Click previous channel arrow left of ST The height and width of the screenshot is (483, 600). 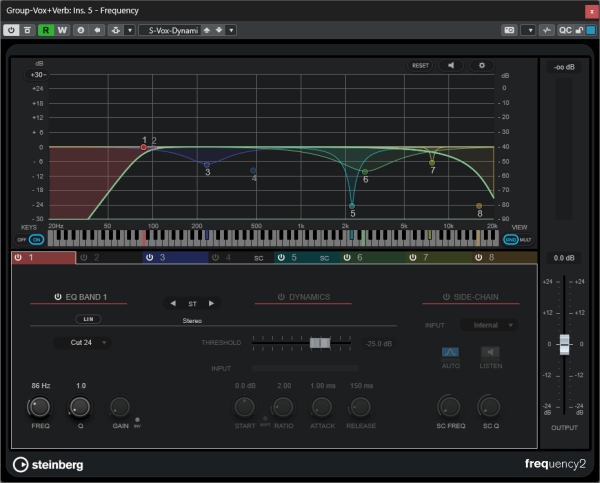point(173,304)
